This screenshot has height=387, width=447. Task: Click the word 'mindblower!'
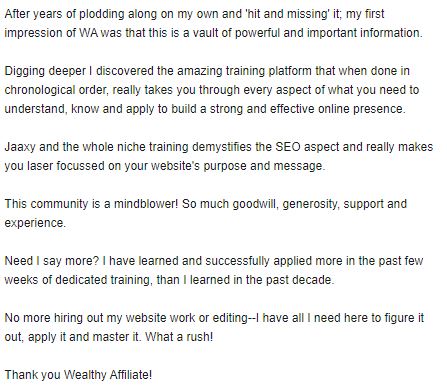[x=146, y=204]
